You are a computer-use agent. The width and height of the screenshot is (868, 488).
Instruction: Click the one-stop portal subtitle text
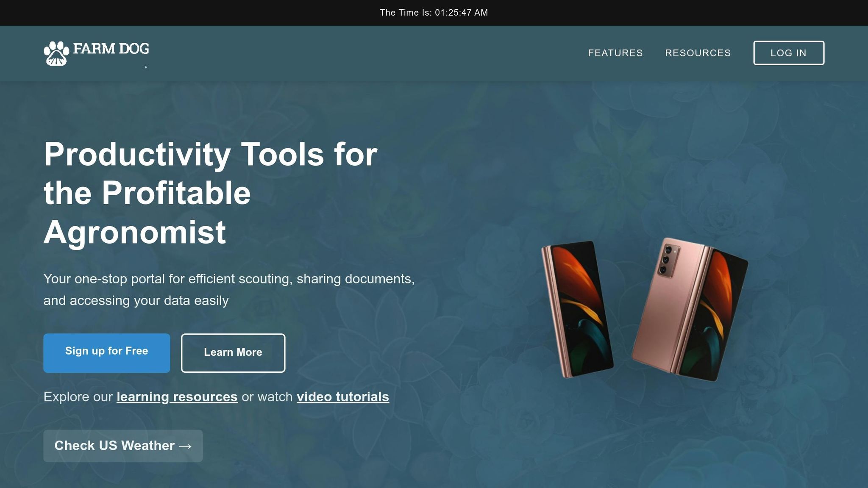(x=229, y=289)
